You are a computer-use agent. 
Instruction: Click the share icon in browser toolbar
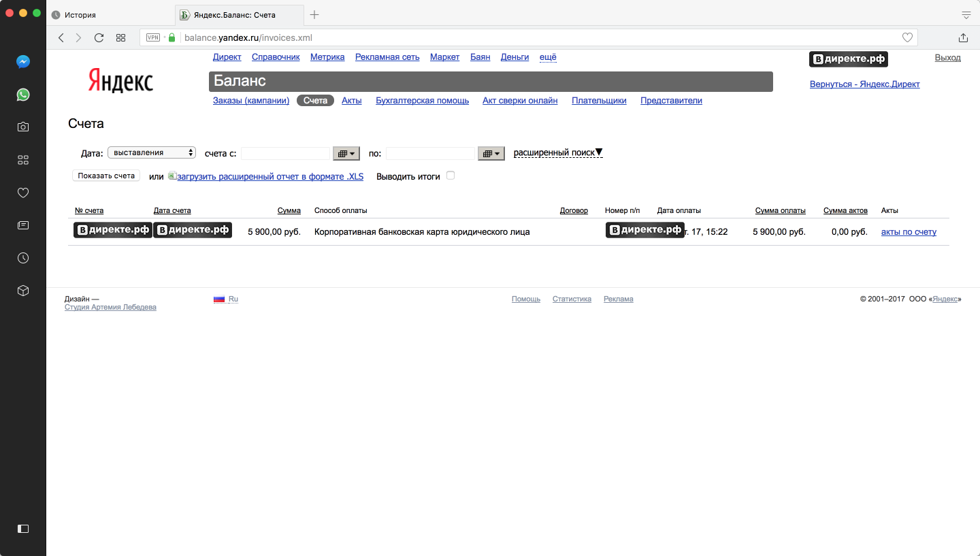coord(963,38)
